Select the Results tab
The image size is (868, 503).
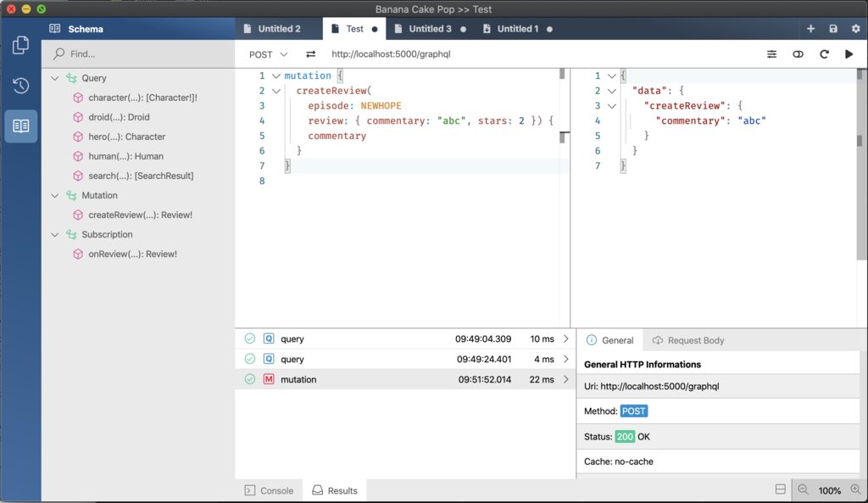[335, 490]
